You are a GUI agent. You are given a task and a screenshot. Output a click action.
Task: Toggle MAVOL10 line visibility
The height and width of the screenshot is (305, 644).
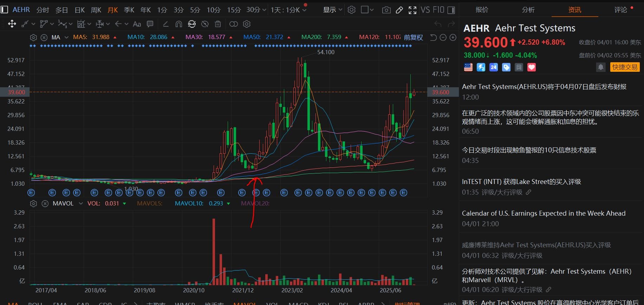[203, 203]
